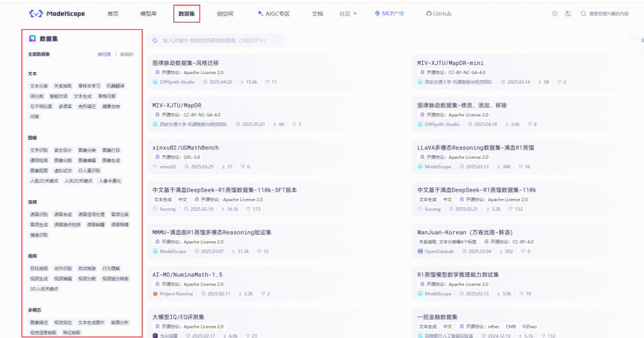This screenshot has height=338, width=644.
Task: Select the 数据集 nav tab
Action: [x=187, y=14]
